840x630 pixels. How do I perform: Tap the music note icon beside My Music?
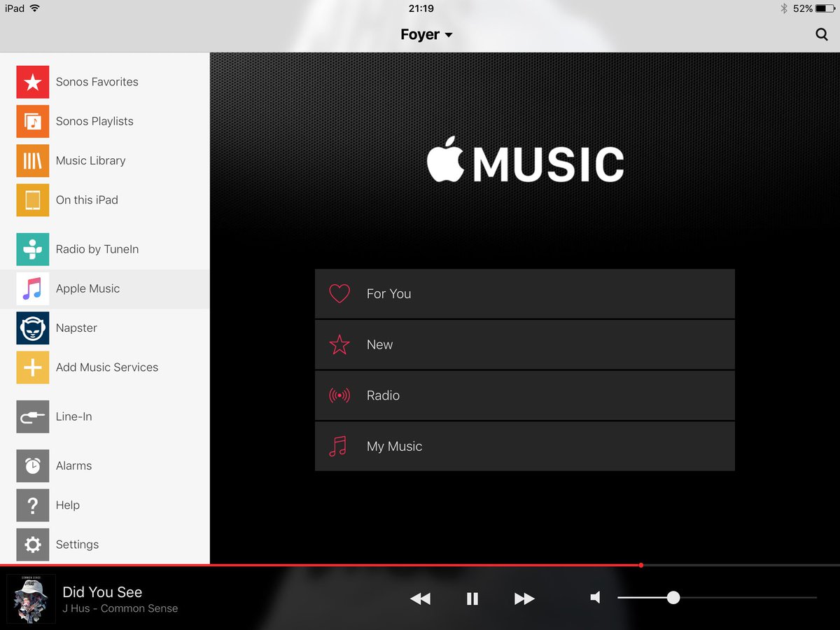(x=338, y=446)
